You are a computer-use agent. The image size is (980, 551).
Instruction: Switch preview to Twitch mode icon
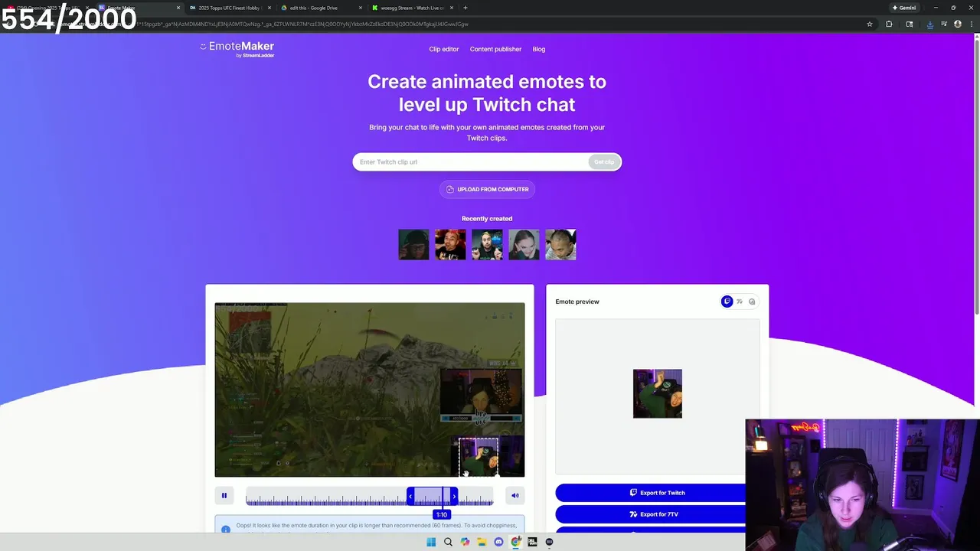727,302
